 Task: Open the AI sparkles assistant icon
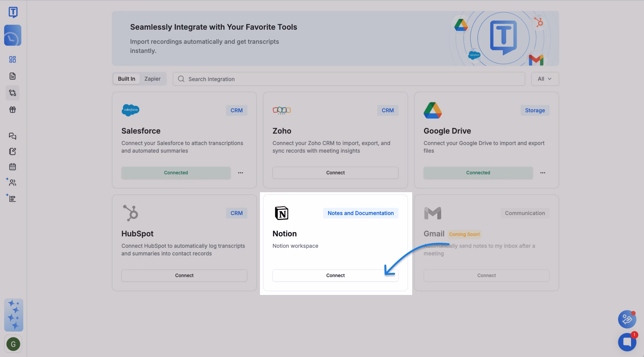click(13, 315)
